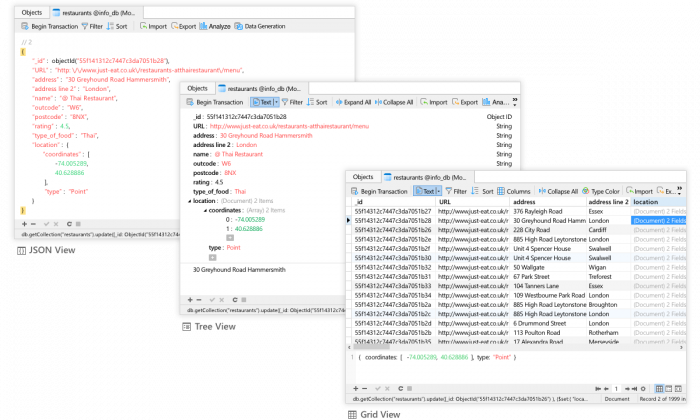
Task: Select restaurants tab in JSON View window
Action: [x=94, y=13]
